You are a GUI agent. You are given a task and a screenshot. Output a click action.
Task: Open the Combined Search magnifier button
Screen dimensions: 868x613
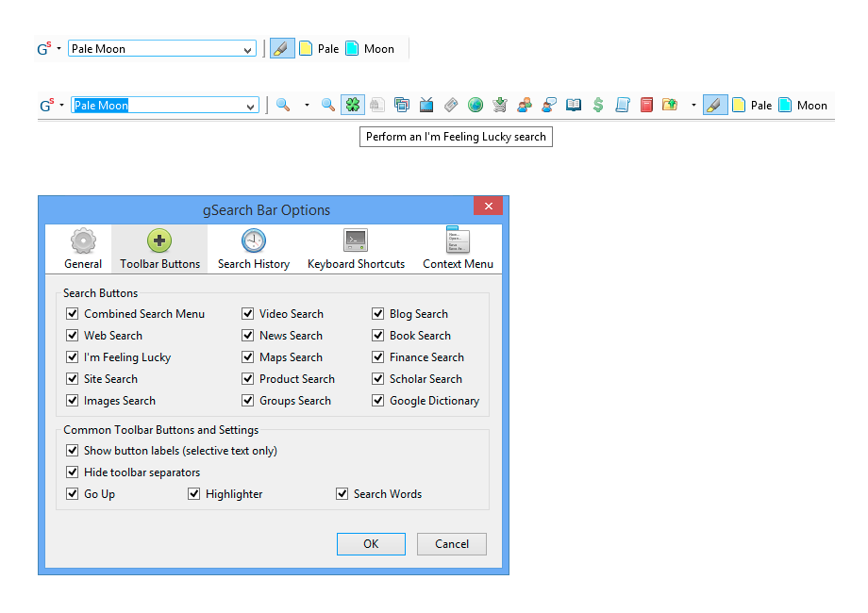[283, 105]
